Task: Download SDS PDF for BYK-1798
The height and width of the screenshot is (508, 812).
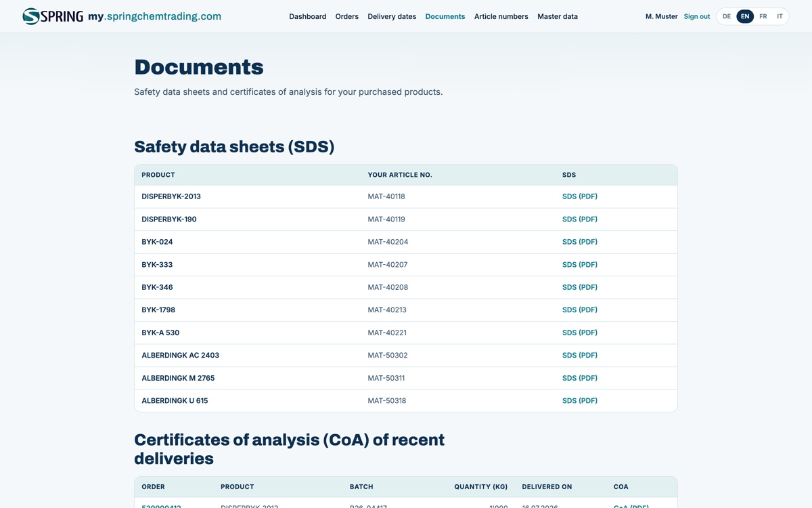Action: [x=580, y=310]
